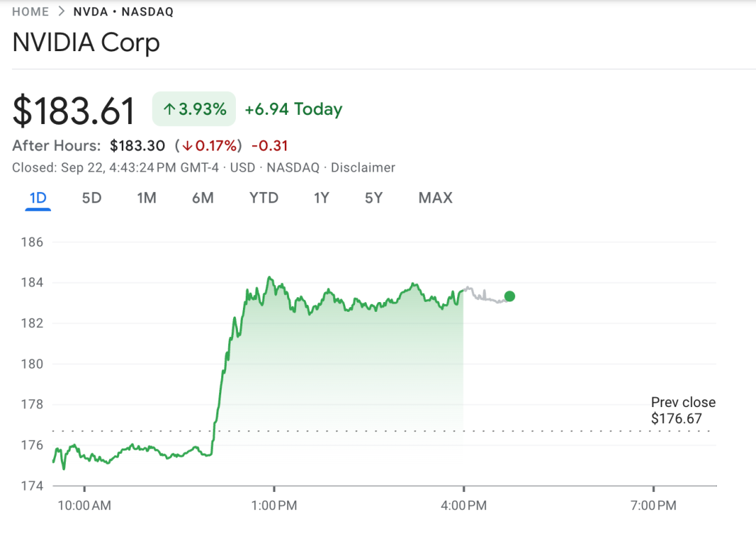Click the 4:00 PM time axis marker
Screen dimensions: 756x536
(x=463, y=505)
